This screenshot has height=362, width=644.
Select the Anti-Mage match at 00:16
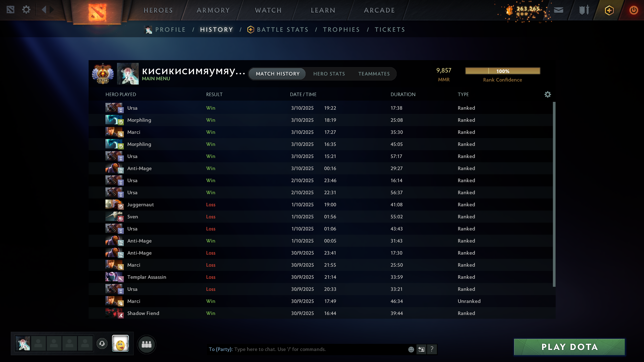321,168
